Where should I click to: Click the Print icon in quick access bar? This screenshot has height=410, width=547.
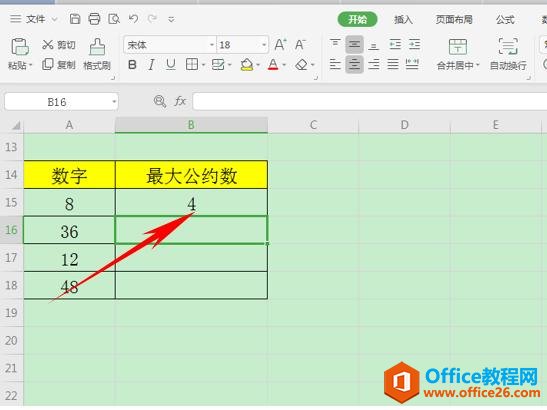pyautogui.click(x=94, y=19)
